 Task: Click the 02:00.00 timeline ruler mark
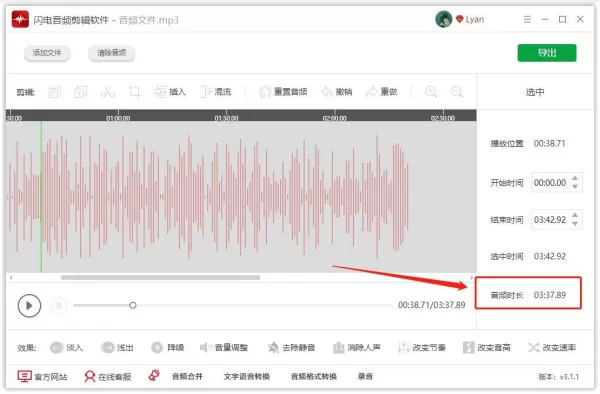pos(335,118)
